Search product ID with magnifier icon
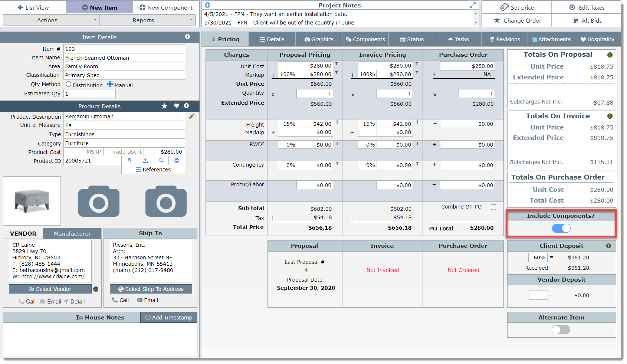The width and height of the screenshot is (627, 364). tap(161, 161)
